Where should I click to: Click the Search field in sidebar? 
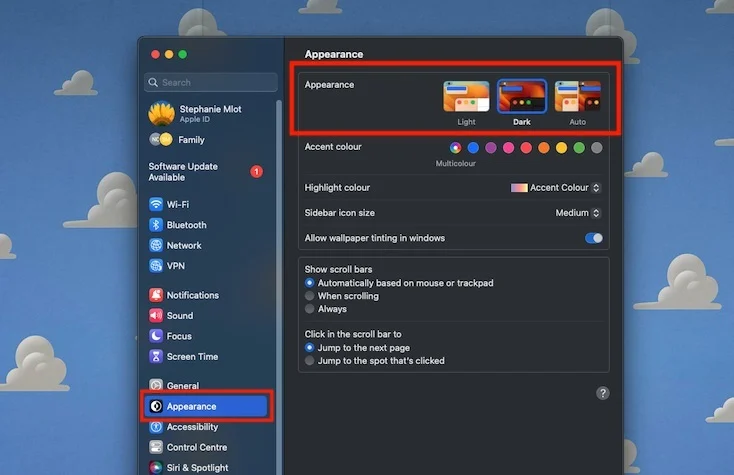[211, 82]
